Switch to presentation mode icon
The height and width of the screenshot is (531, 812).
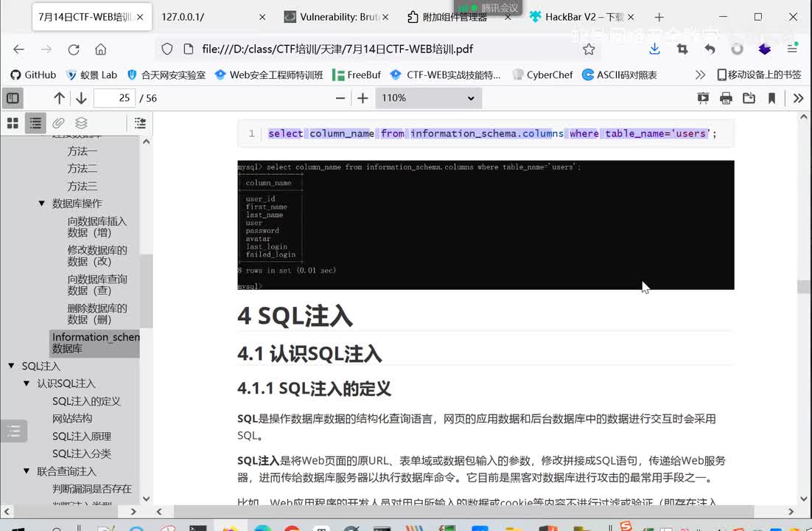(703, 98)
